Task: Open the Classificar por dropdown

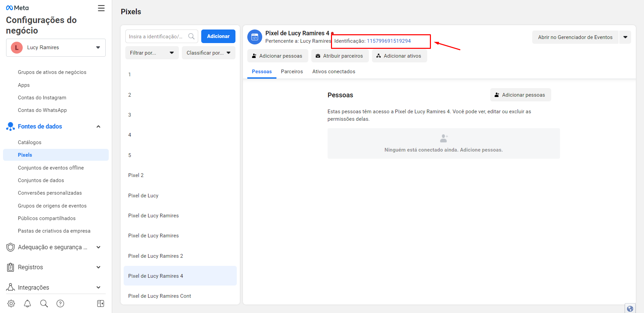Action: (208, 53)
